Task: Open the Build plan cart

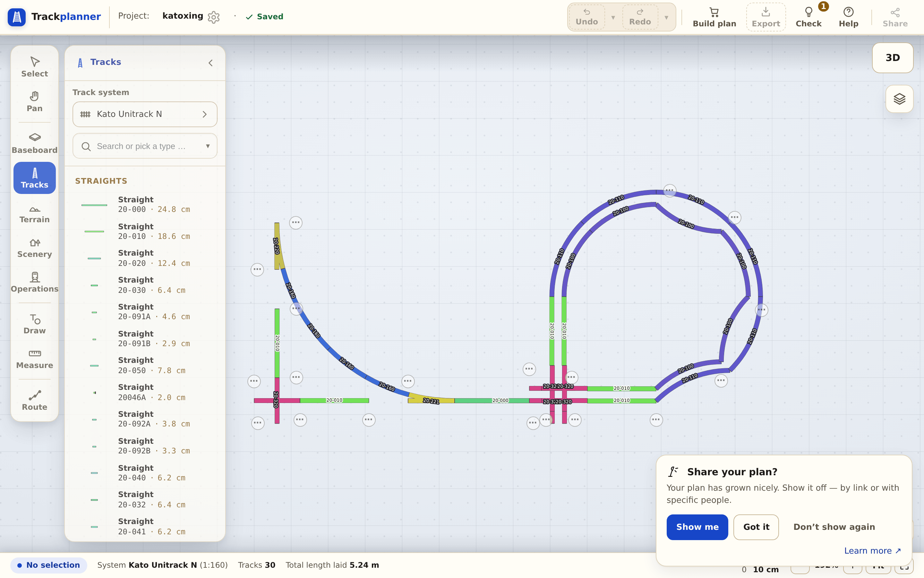Action: pyautogui.click(x=714, y=17)
